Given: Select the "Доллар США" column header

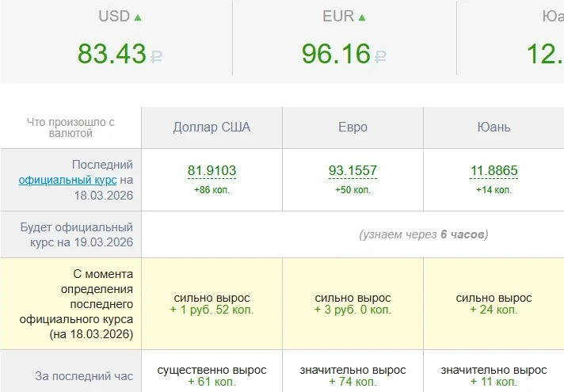Looking at the screenshot, I should 211,127.
